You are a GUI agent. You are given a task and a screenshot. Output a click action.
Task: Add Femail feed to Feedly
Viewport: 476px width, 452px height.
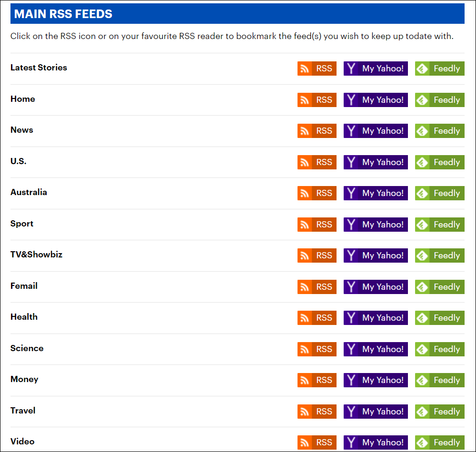(439, 287)
